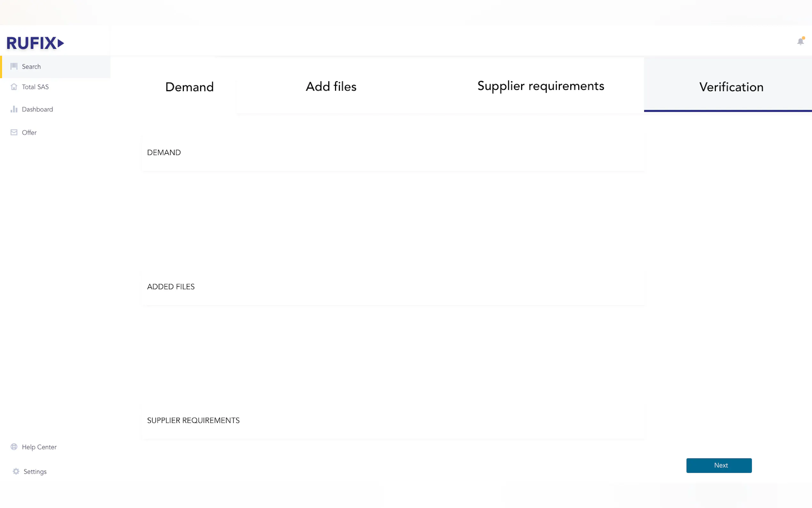Open the Offer sidebar link
This screenshot has height=508, width=812.
click(x=29, y=132)
